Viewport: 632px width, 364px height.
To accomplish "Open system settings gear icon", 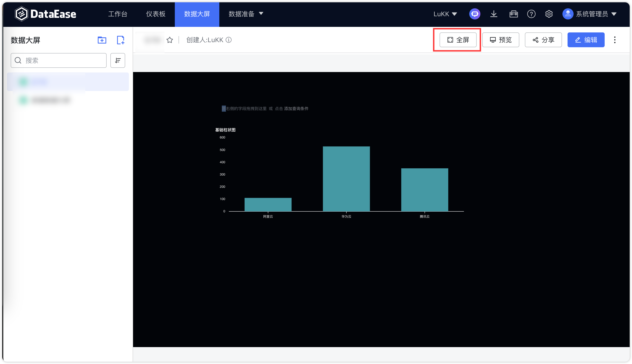I will coord(549,14).
